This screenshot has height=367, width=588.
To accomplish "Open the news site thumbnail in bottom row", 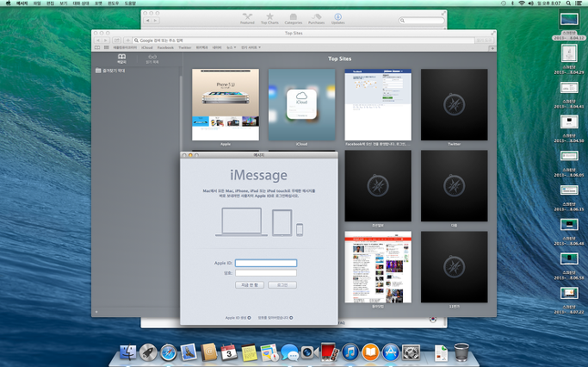I will coord(378,267).
